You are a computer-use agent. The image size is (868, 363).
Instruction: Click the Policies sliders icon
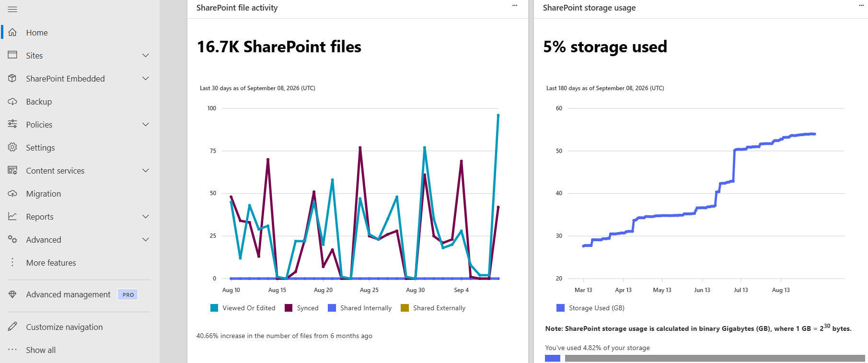[12, 124]
